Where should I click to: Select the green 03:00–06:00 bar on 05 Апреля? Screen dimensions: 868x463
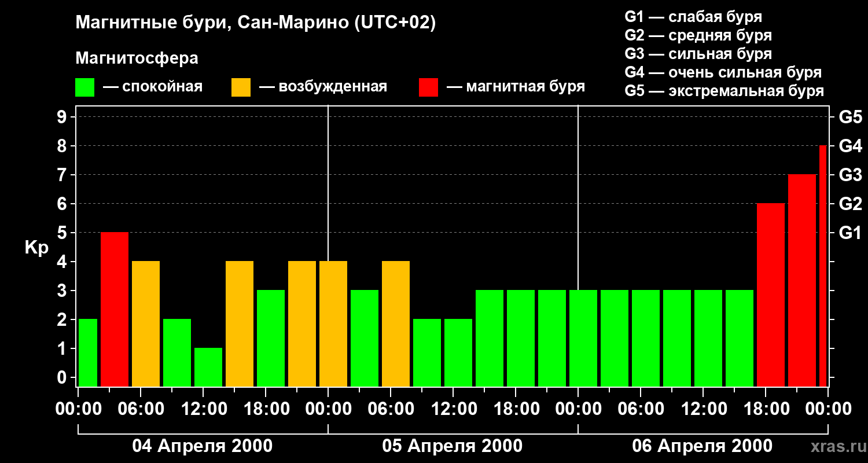(x=365, y=339)
